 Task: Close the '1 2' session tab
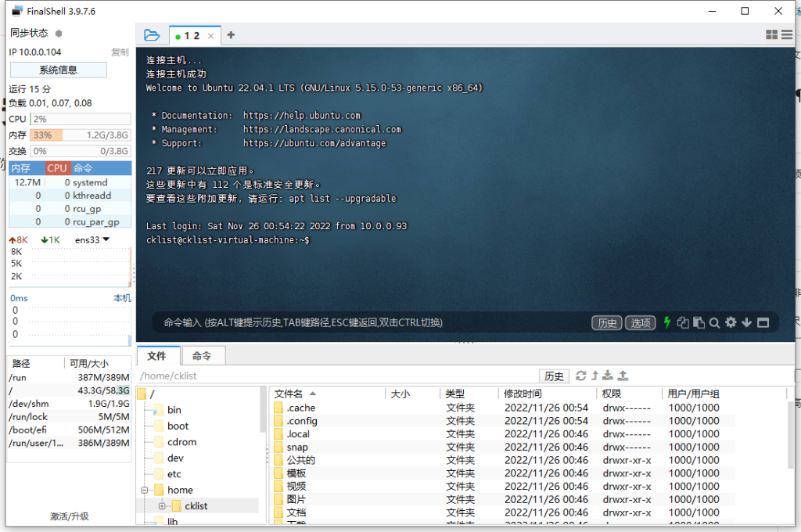tap(210, 36)
